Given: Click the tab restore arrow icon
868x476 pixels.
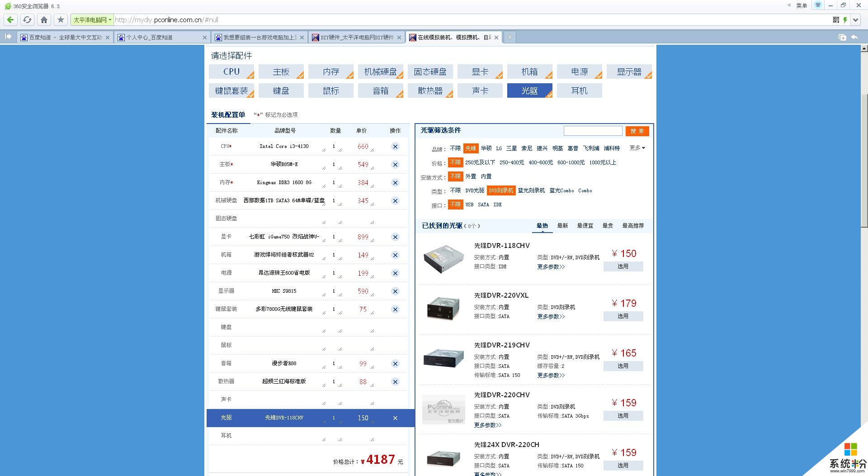Looking at the screenshot, I should pyautogui.click(x=854, y=37).
